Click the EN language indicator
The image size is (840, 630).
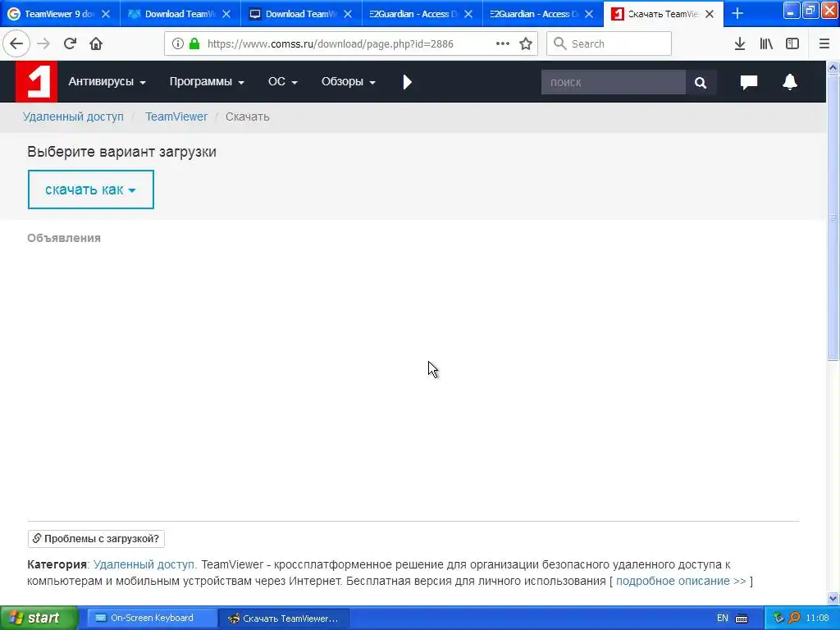tap(723, 618)
